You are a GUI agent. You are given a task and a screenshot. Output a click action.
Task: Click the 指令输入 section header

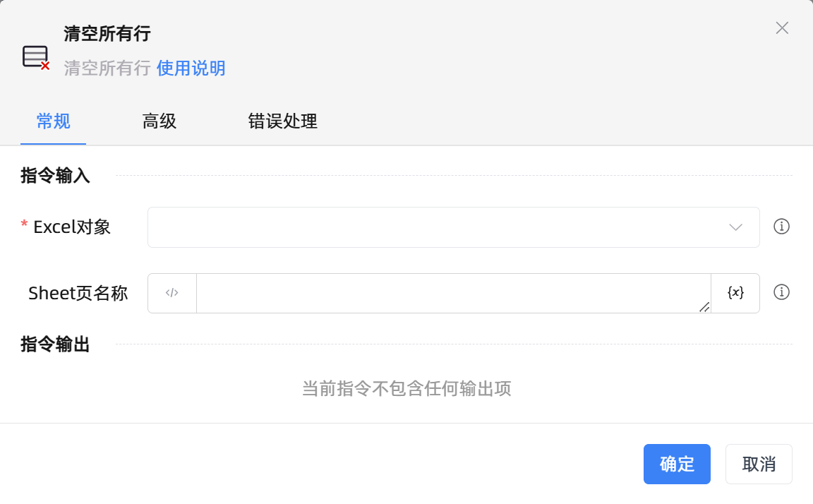coord(56,176)
